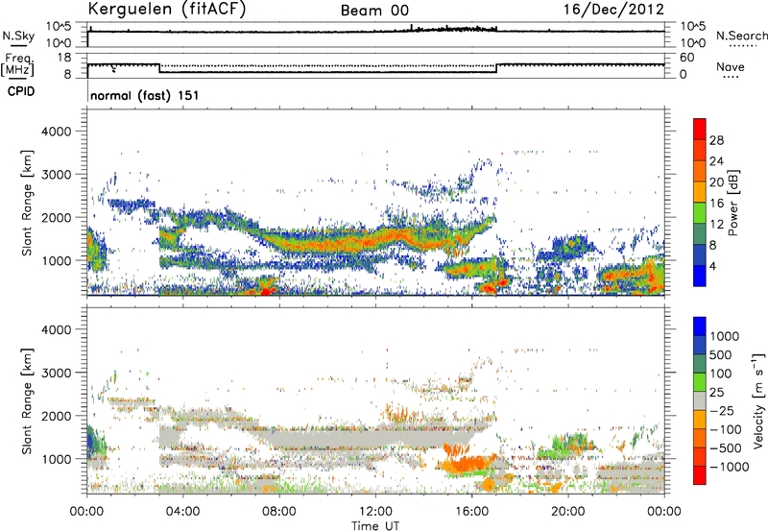This screenshot has height=532, width=768.
Task: Click the "Time UT" axis title
Action: pyautogui.click(x=375, y=526)
